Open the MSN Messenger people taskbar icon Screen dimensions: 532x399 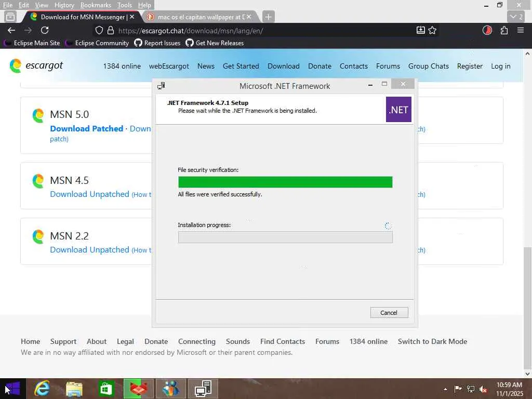point(170,389)
